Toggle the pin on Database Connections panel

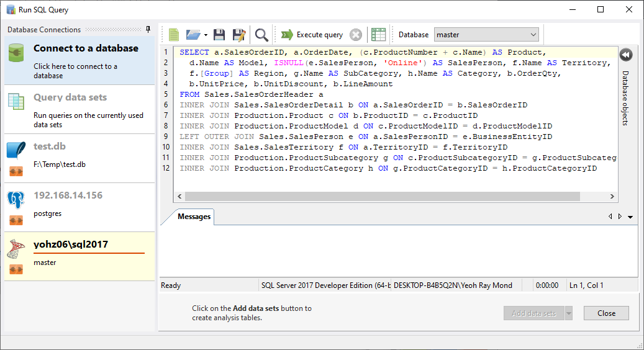click(x=148, y=29)
